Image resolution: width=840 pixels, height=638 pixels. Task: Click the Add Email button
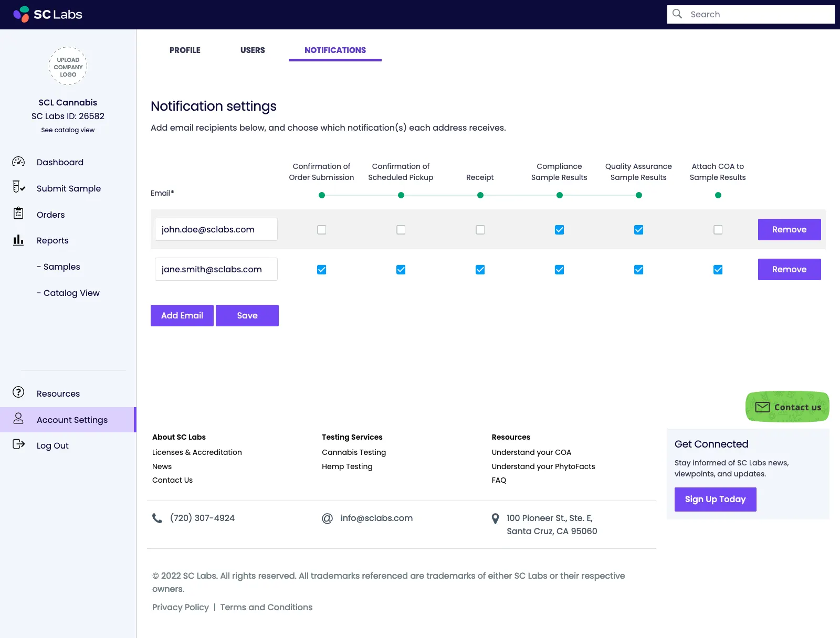182,315
